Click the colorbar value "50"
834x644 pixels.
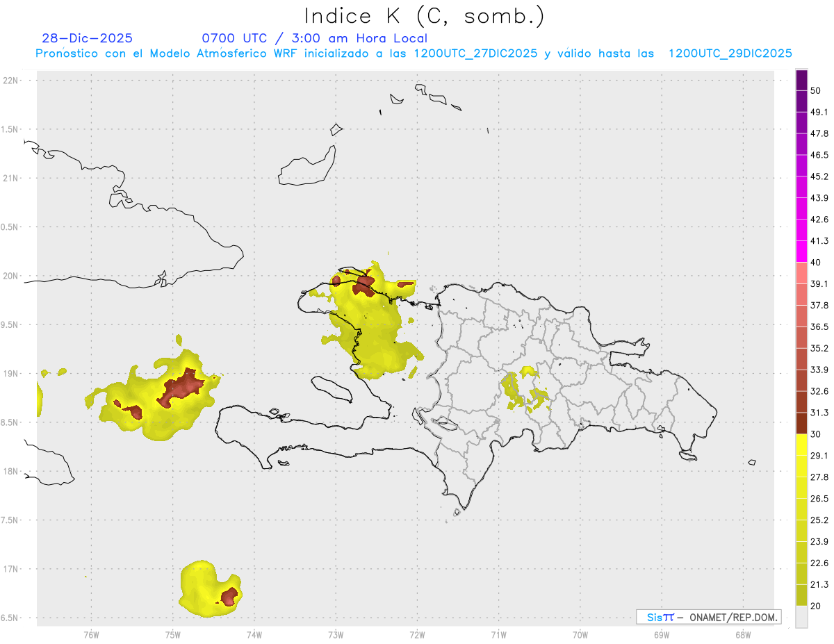coord(816,90)
